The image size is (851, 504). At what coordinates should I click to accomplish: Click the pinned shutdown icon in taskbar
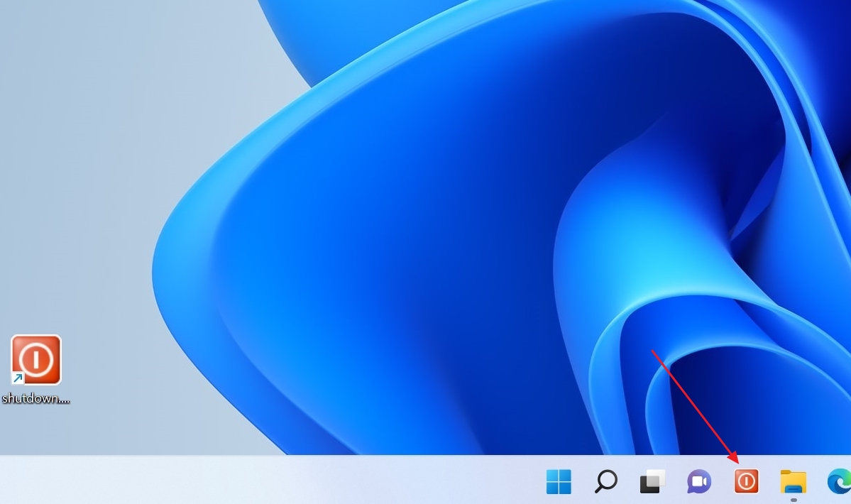point(746,481)
